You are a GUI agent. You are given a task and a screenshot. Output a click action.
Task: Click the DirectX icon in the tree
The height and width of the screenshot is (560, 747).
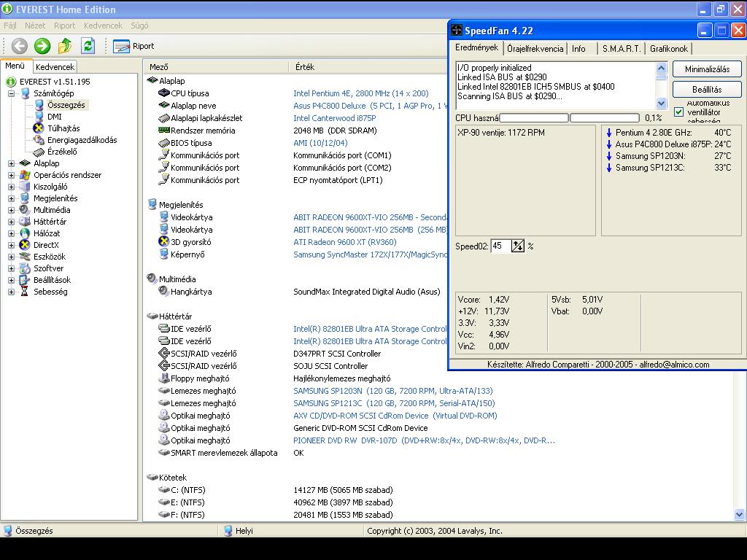tap(25, 245)
